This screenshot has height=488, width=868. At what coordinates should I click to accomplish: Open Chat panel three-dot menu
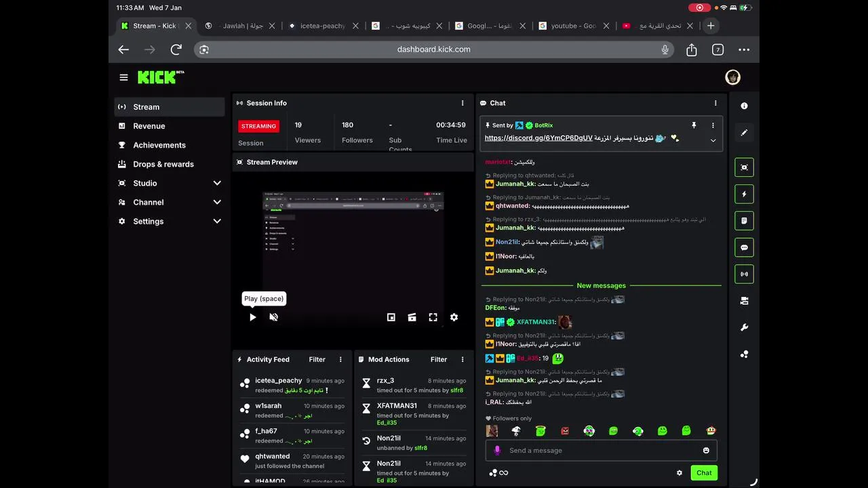[x=715, y=103]
